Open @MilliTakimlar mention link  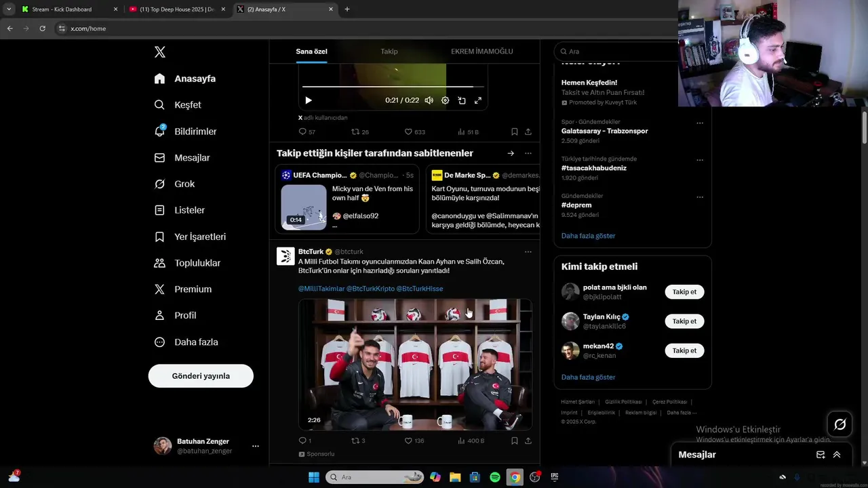[x=321, y=289]
